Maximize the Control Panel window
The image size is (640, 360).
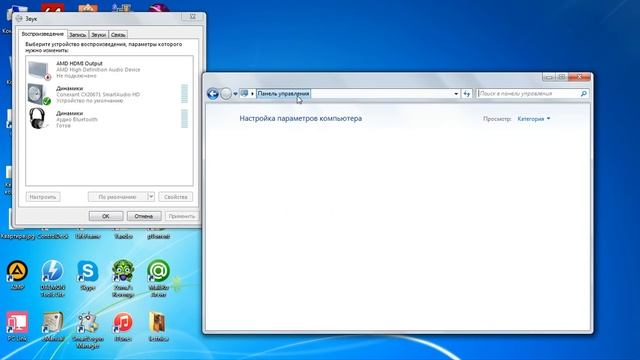562,77
